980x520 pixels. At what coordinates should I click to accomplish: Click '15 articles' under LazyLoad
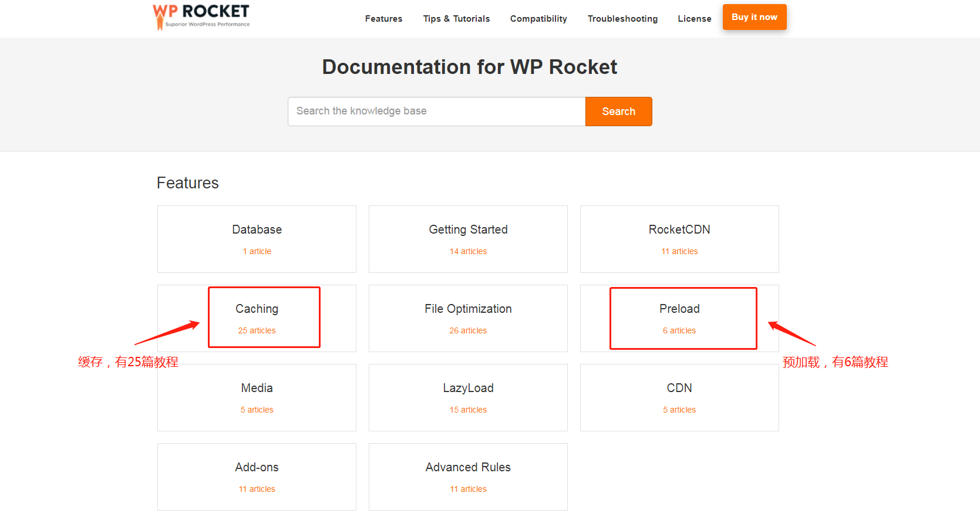(468, 410)
